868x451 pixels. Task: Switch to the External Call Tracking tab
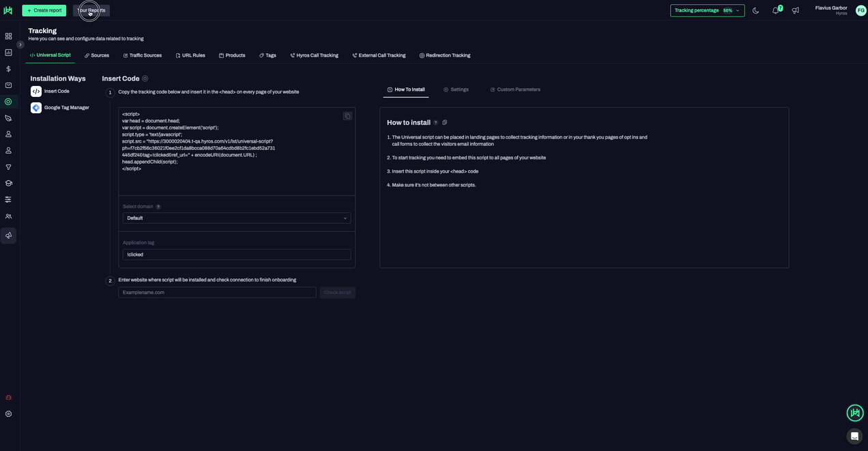379,55
